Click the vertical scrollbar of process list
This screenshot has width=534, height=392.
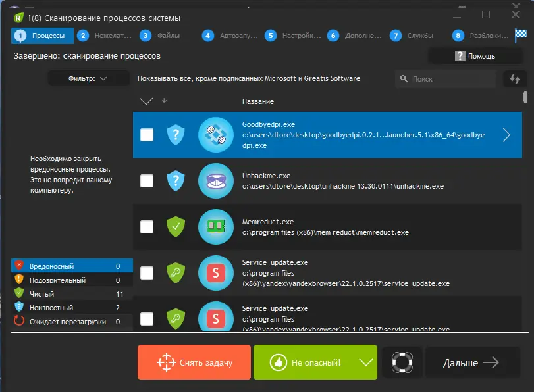[x=525, y=97]
